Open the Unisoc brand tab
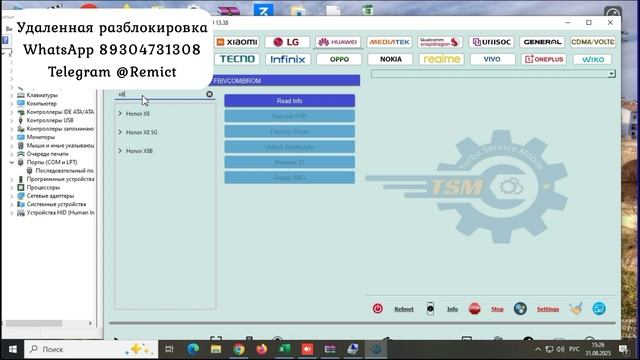 click(491, 42)
